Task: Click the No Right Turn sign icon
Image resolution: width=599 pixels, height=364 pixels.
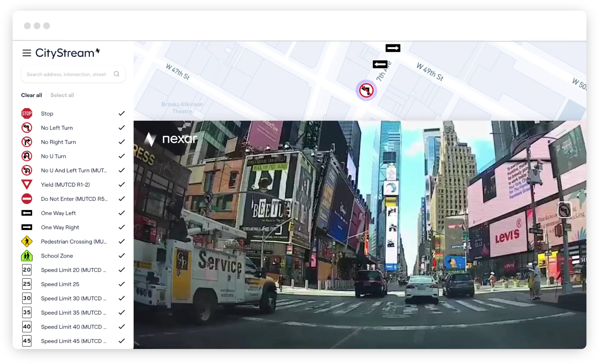Action: click(x=27, y=142)
